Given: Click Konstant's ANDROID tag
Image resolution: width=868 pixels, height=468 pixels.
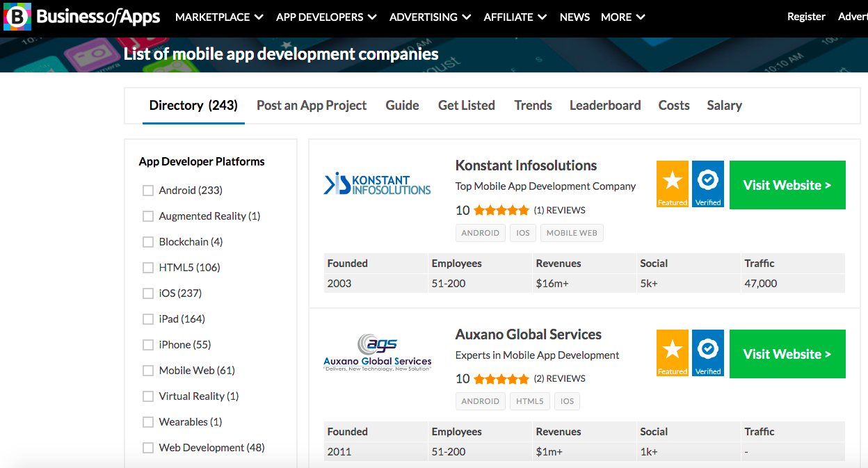Looking at the screenshot, I should point(480,233).
